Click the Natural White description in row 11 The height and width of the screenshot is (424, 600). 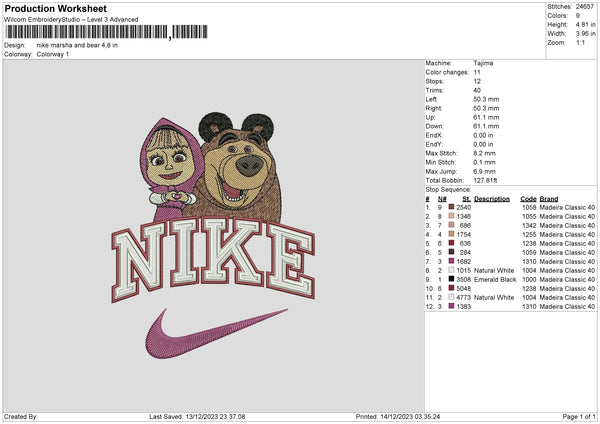pyautogui.click(x=494, y=297)
